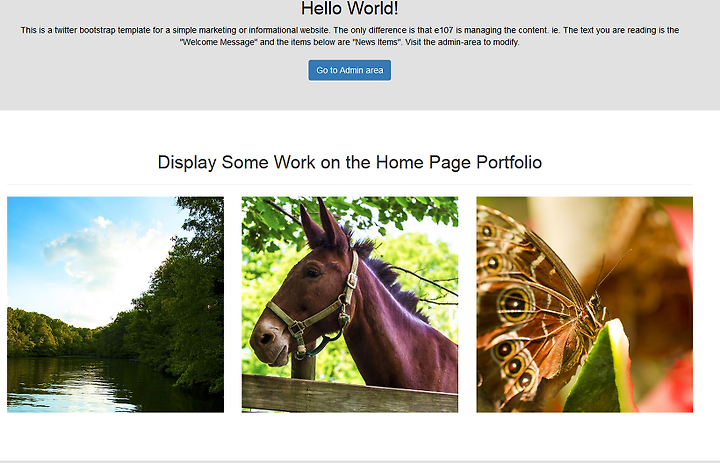
Task: Click the large eyespot on the butterfly wing
Action: coord(515,304)
